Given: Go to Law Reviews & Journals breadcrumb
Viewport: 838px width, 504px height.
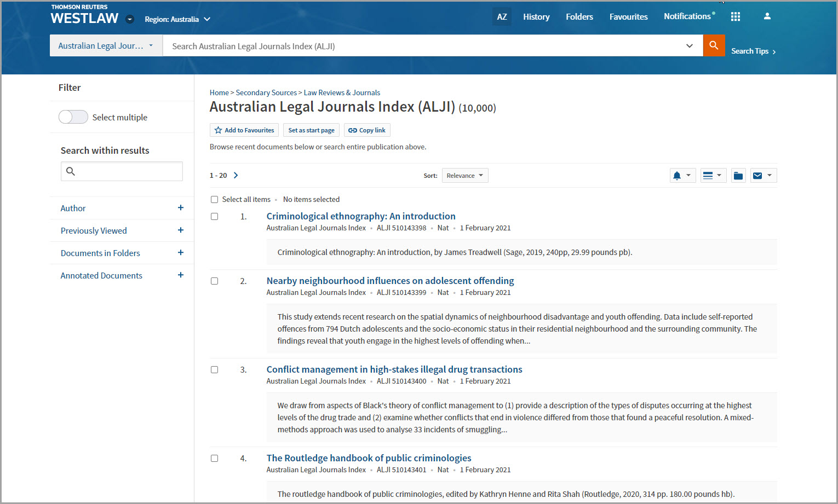Looking at the screenshot, I should 342,92.
